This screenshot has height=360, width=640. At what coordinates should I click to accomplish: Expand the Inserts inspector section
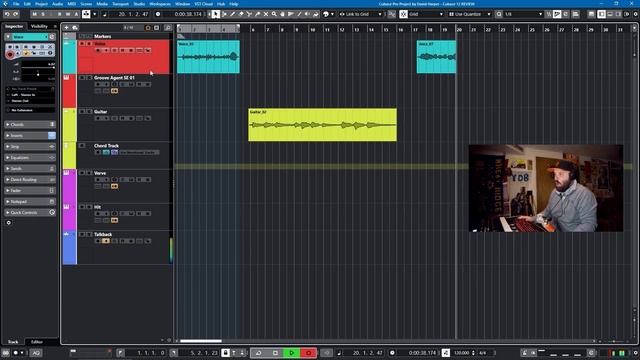pos(30,136)
